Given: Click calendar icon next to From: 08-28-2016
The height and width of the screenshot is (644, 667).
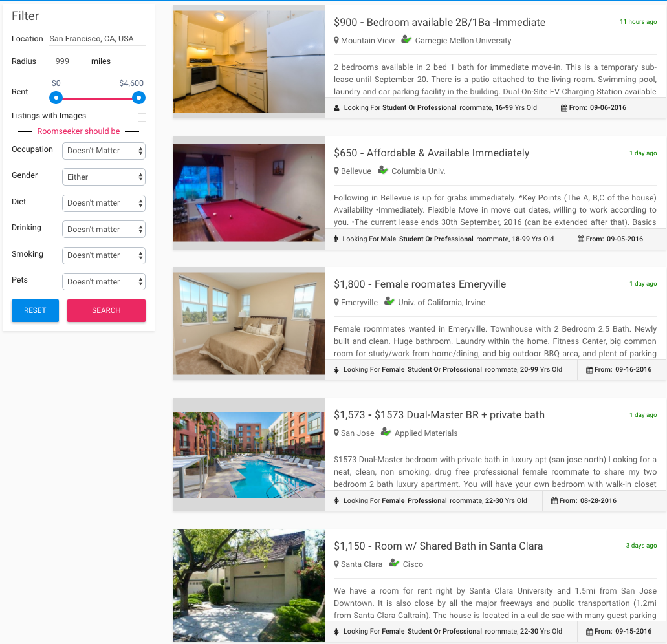Looking at the screenshot, I should 554,500.
